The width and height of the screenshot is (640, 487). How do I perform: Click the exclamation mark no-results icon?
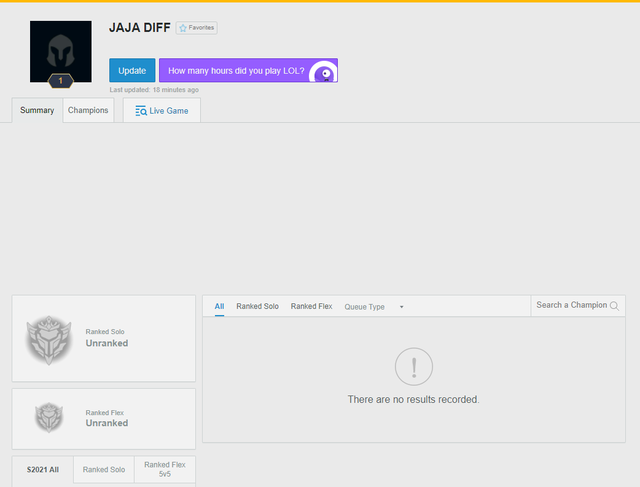point(413,366)
